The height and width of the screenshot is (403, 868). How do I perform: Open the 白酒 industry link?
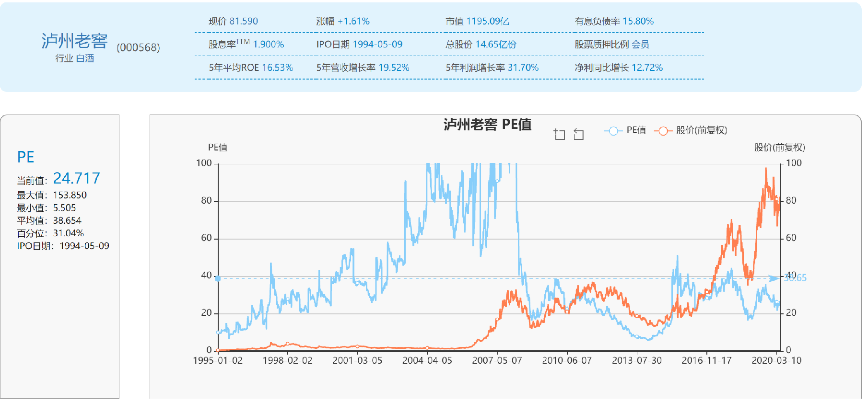(85, 58)
